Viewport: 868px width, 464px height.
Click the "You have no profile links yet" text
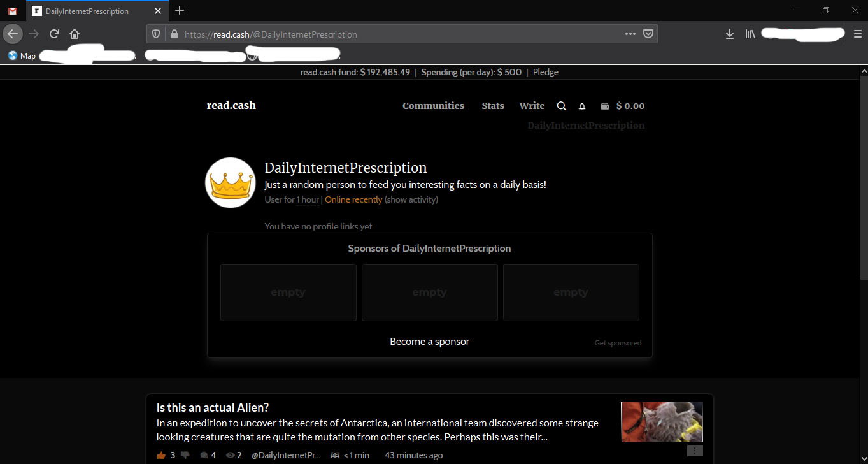pyautogui.click(x=318, y=226)
